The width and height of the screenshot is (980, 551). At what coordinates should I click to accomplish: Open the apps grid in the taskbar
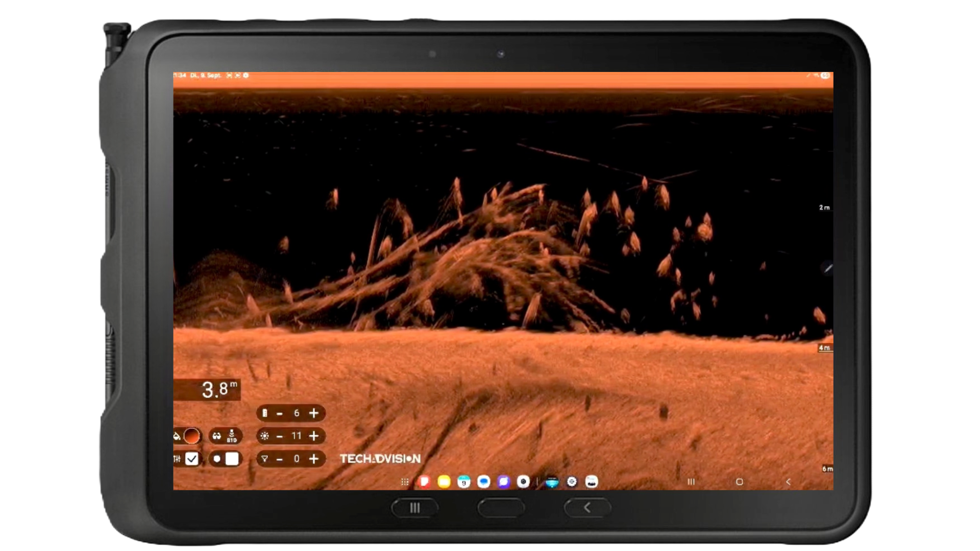tap(405, 482)
